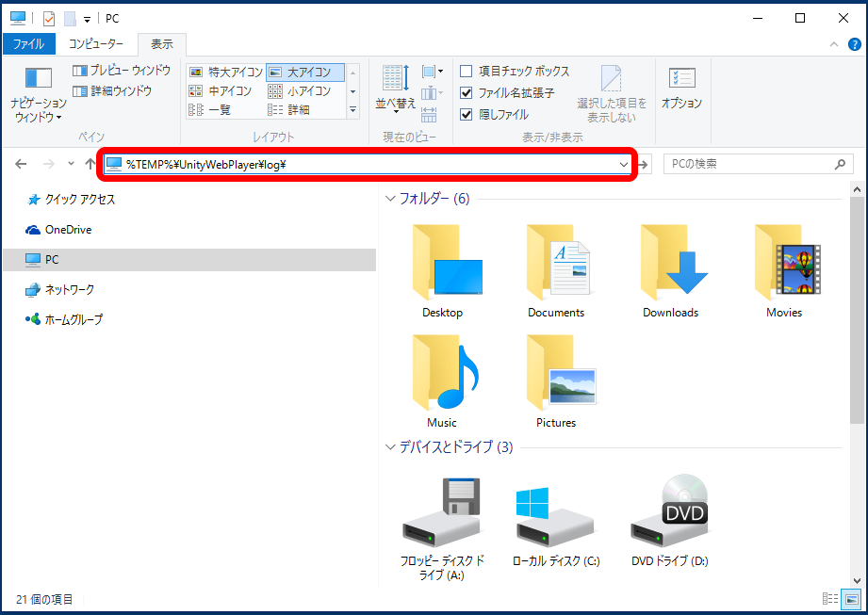Go up one folder level arrow
This screenshot has width=868, height=615.
tap(90, 164)
